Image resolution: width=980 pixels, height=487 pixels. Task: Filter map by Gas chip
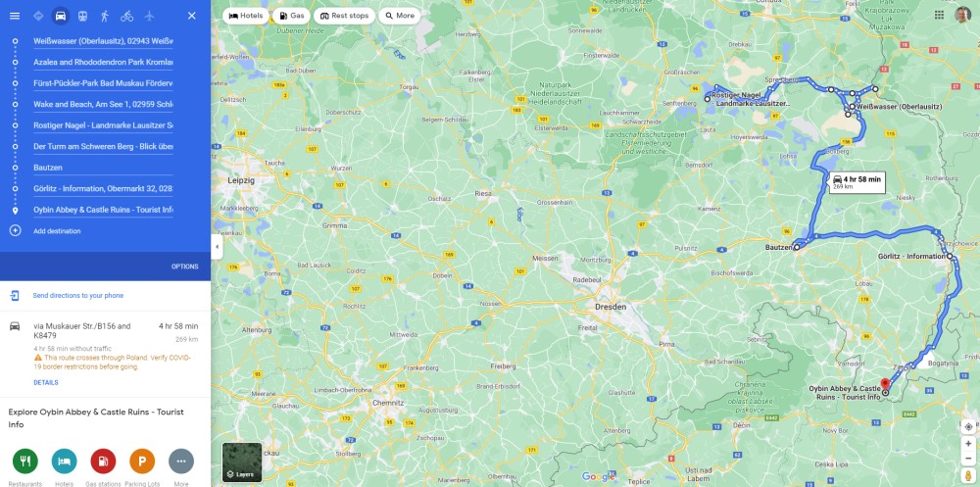pyautogui.click(x=291, y=16)
